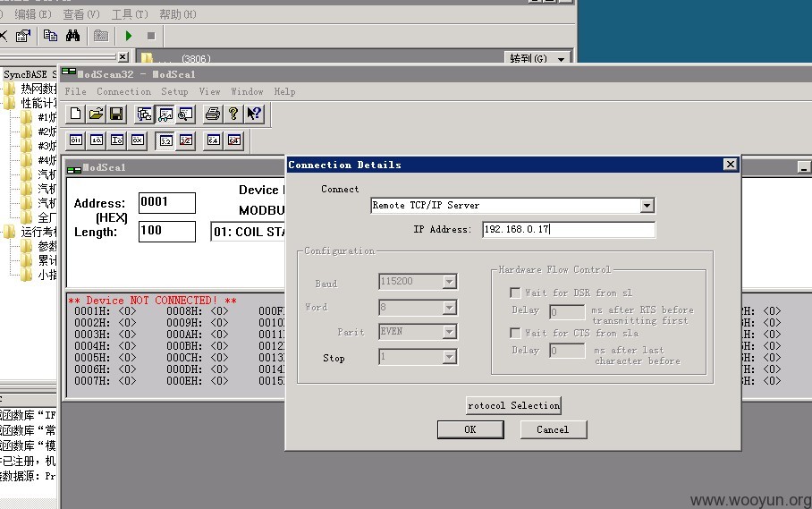812x509 pixels.
Task: Click Copy pages icon in background toolbar
Action: (50, 35)
